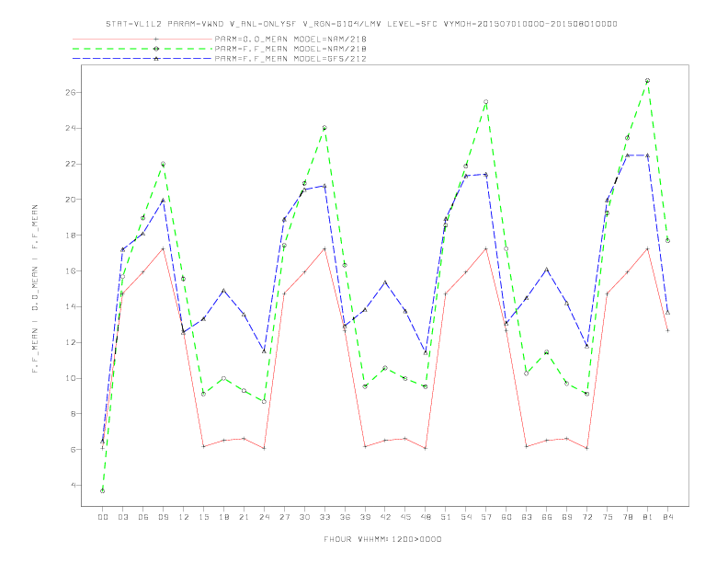728x563 pixels.
Task: Click the vertical y-axis title F.F_MEAN O.O_MEAN
Action: click(x=35, y=289)
